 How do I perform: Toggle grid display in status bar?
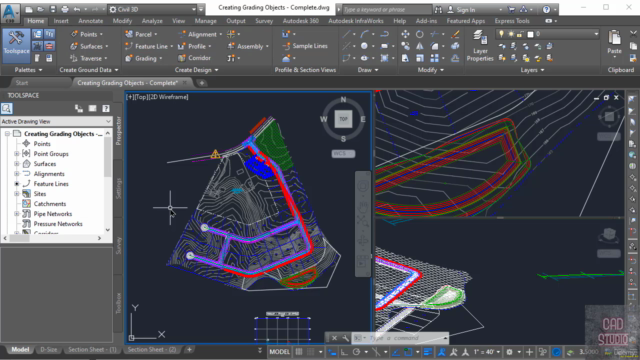(x=299, y=352)
